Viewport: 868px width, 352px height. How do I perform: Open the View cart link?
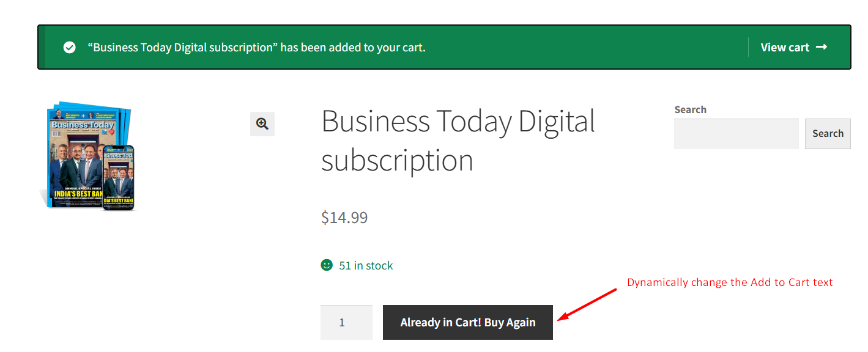point(785,47)
